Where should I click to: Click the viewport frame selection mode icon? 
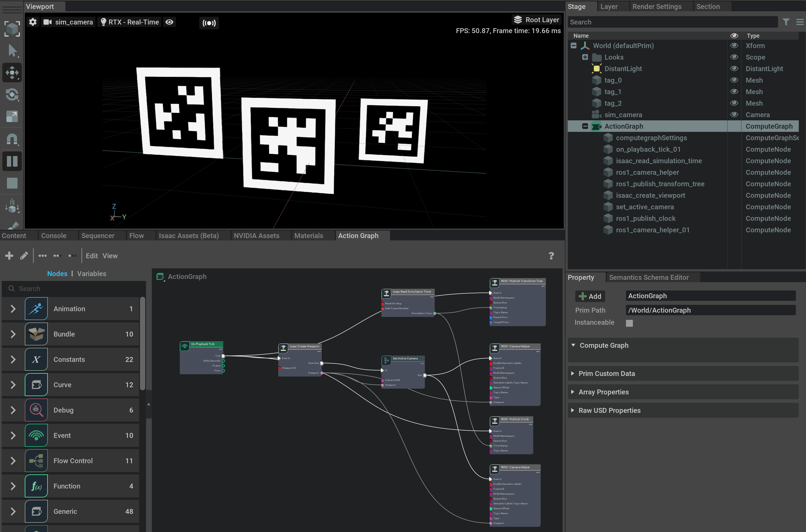12,29
